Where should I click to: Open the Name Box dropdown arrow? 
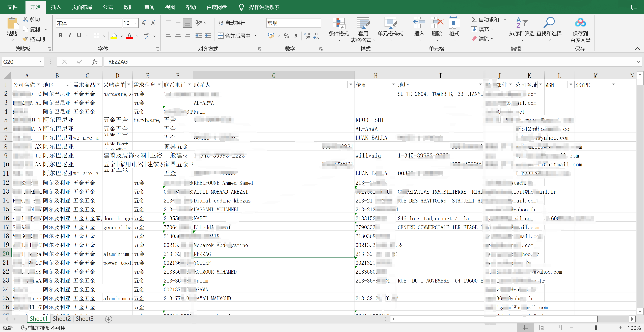[40, 62]
